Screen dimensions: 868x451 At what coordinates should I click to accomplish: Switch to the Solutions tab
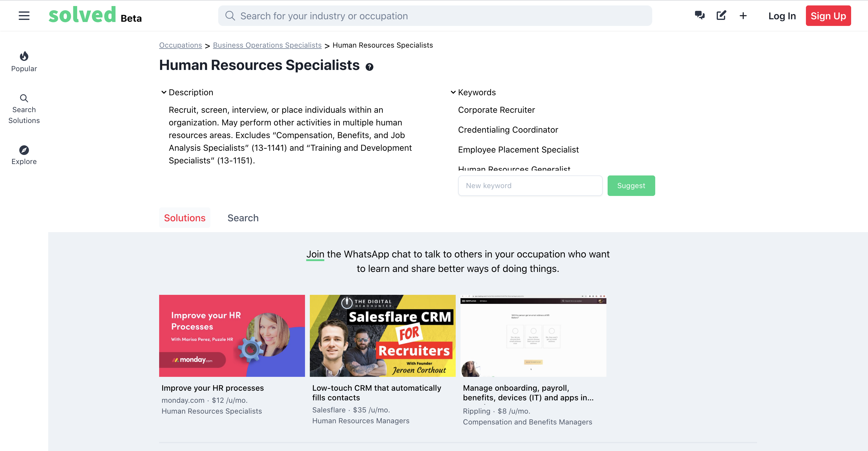tap(185, 218)
